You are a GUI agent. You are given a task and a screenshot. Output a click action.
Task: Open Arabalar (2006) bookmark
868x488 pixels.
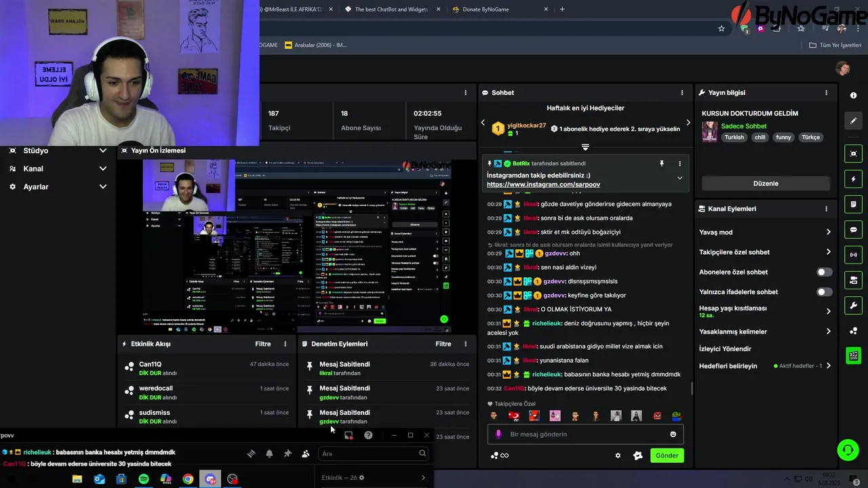tap(316, 45)
